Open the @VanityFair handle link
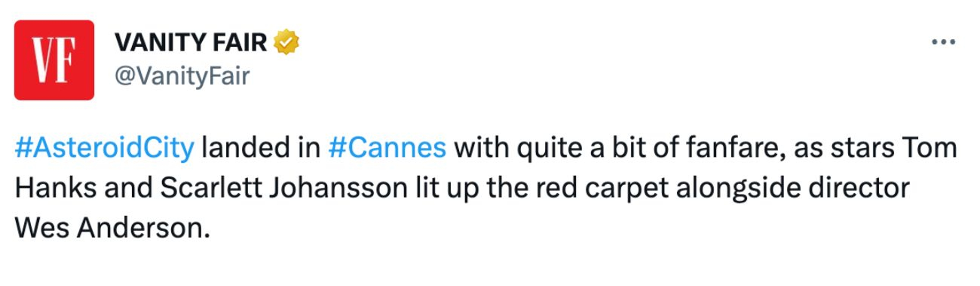 [182, 76]
